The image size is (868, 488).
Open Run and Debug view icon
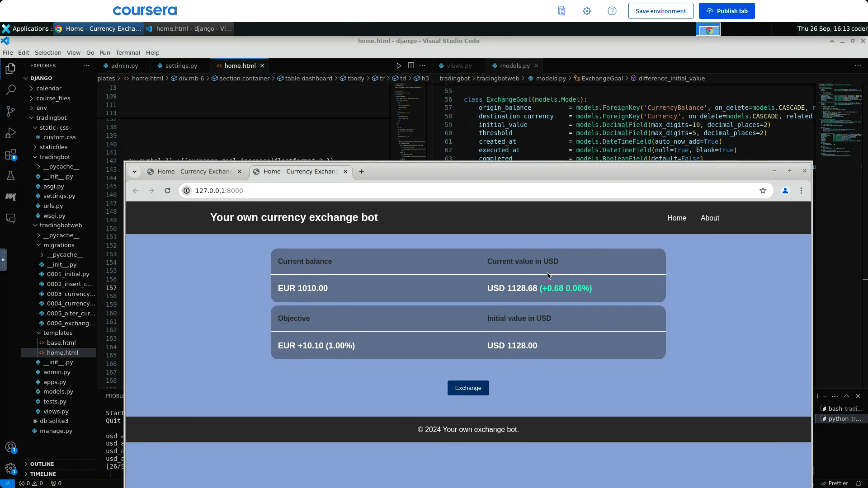tap(10, 133)
